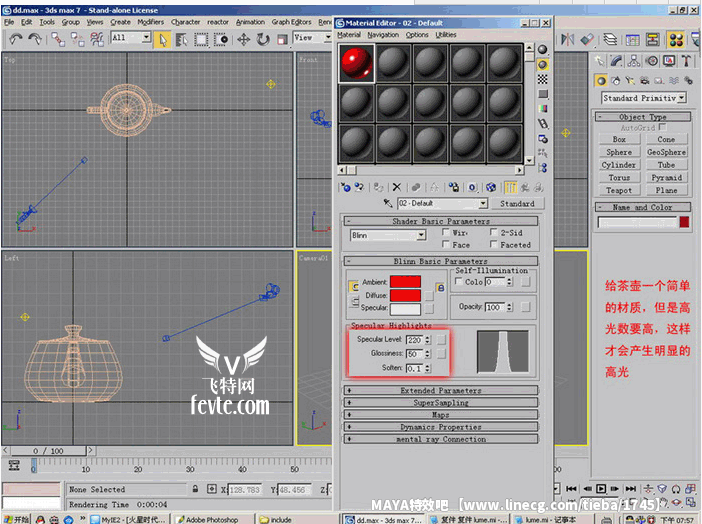Expand the Maps rollout
Image resolution: width=702 pixels, height=524 pixels.
click(x=441, y=415)
